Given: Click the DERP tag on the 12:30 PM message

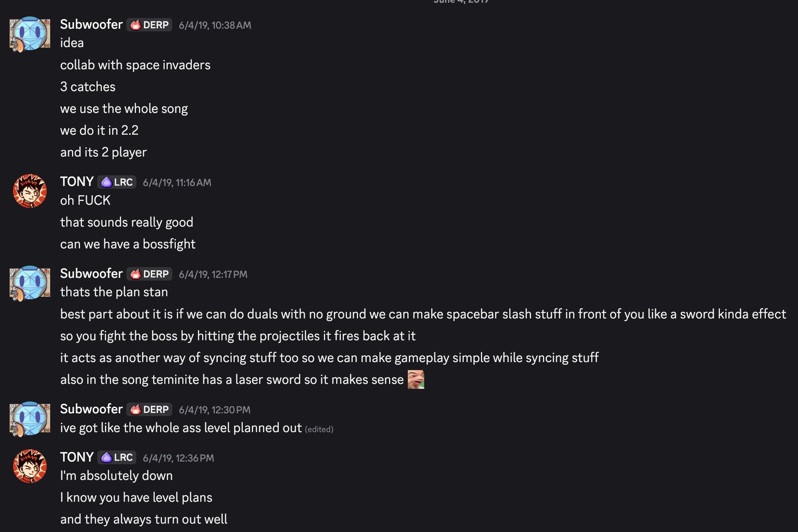Looking at the screenshot, I should coord(149,410).
